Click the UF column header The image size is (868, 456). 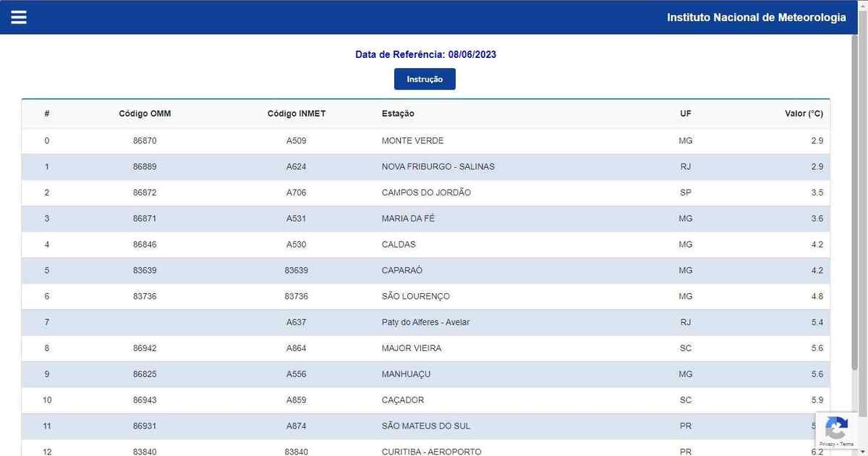coord(685,114)
